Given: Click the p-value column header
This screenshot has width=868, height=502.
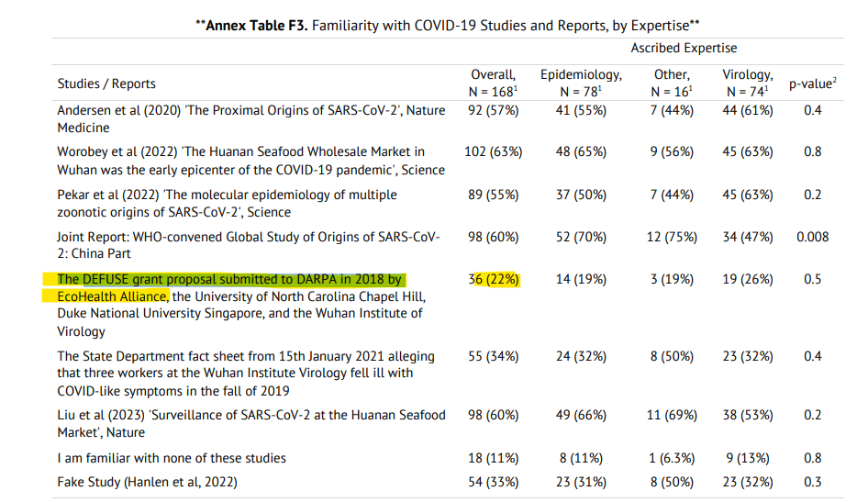Looking at the screenshot, I should (x=812, y=84).
